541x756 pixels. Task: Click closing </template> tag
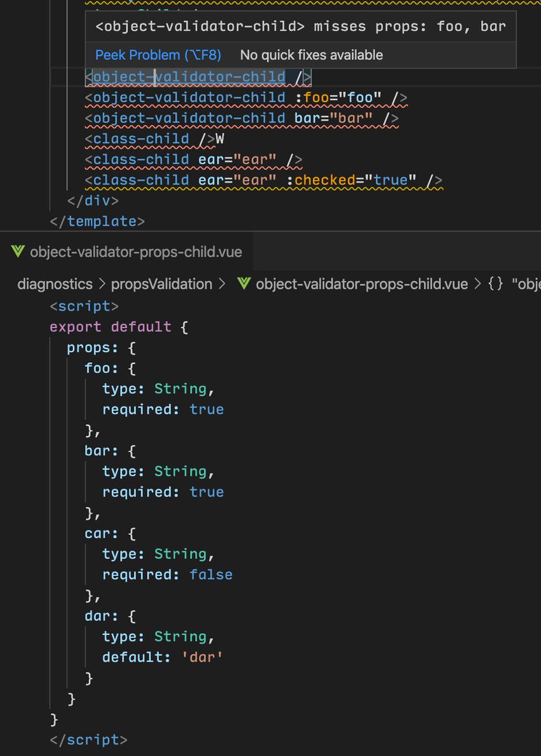point(98,222)
